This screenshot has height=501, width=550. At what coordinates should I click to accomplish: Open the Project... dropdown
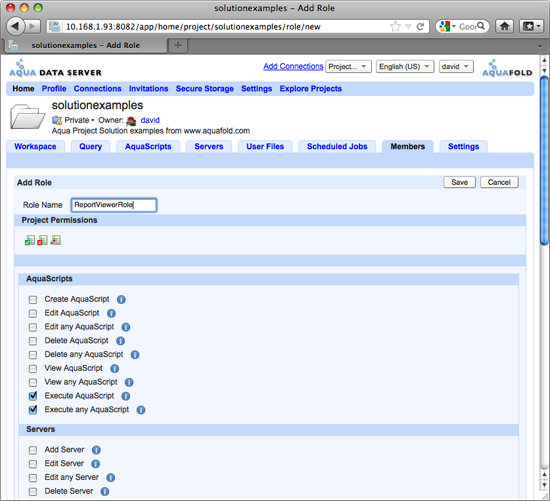348,66
